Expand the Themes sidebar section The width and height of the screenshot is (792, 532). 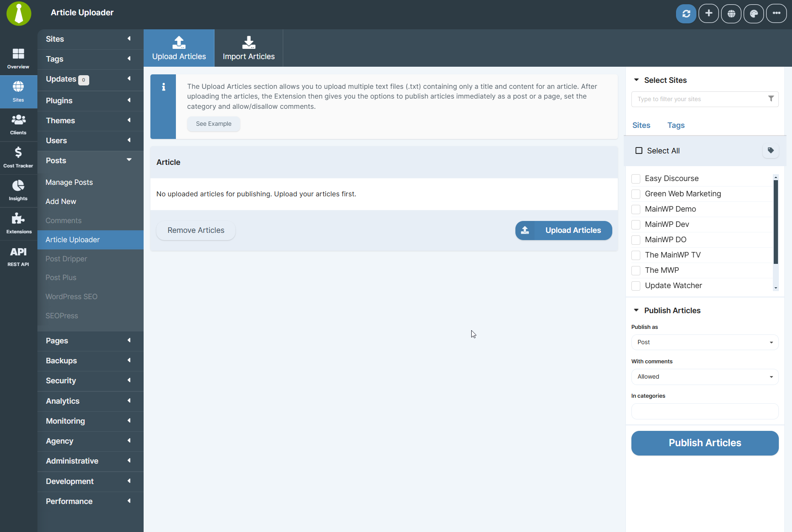(x=90, y=120)
